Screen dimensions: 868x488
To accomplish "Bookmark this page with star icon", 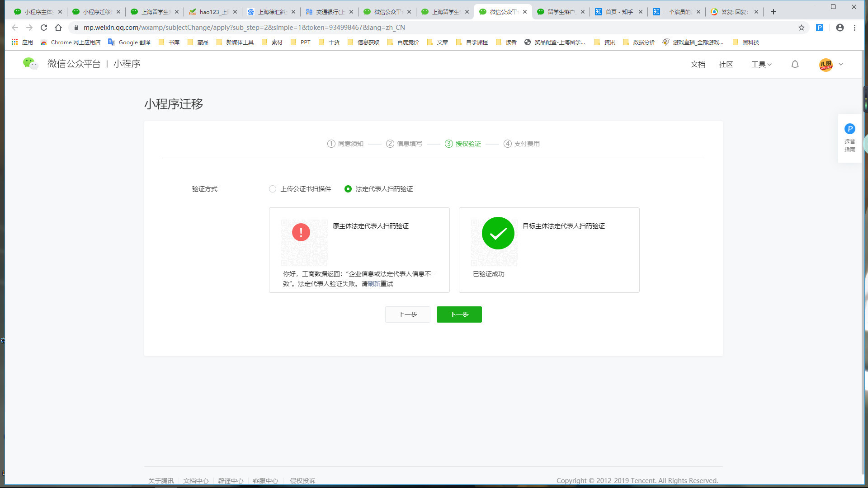I will coord(802,28).
